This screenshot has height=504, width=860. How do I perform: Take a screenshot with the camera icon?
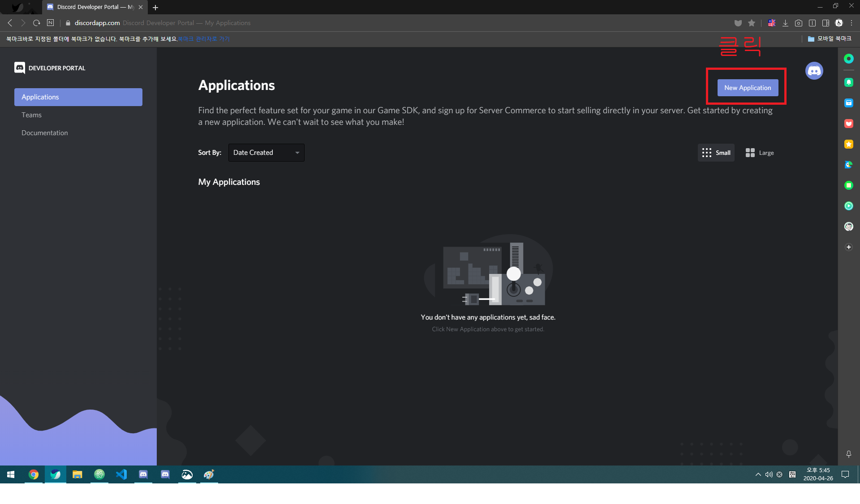[799, 23]
